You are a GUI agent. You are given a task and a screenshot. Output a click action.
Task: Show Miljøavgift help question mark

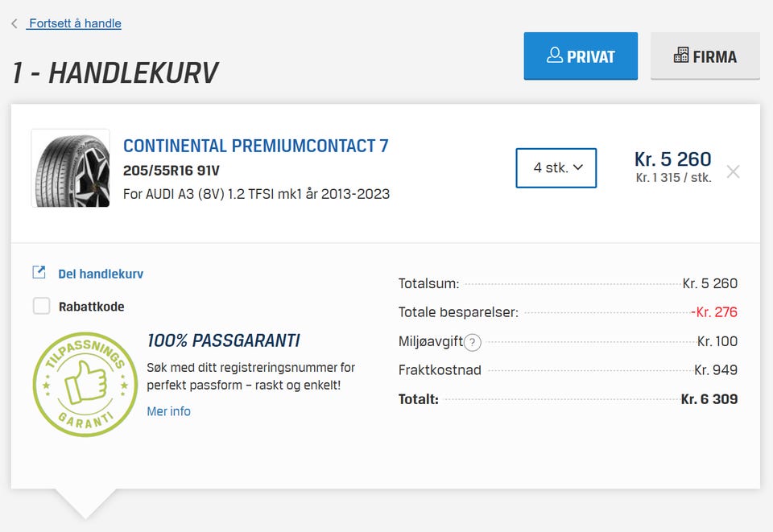[x=473, y=342]
